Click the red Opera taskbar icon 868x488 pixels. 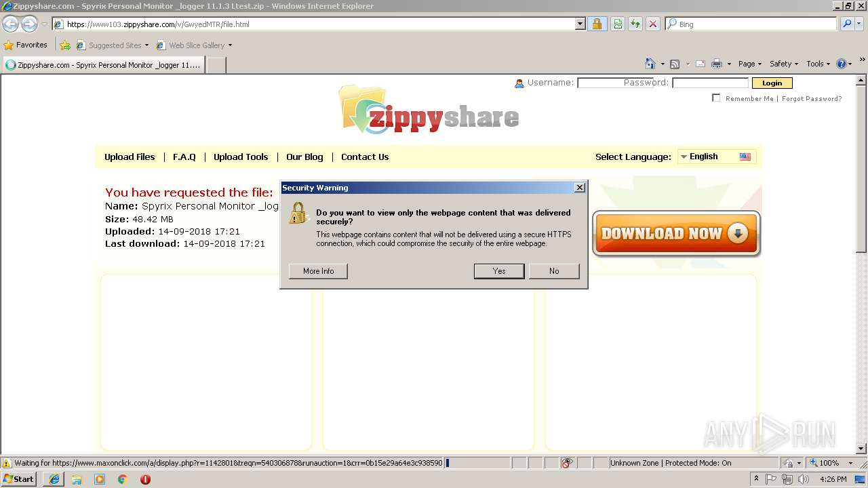(x=145, y=479)
